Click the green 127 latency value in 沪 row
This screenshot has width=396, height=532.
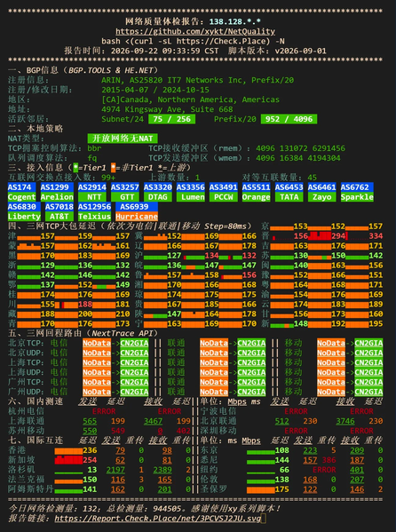[174, 256]
